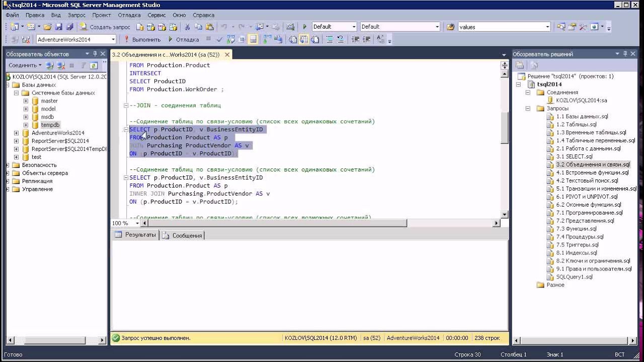Uncomment the selected lines icon
Image resolution: width=644 pixels, height=362 pixels.
(341, 39)
